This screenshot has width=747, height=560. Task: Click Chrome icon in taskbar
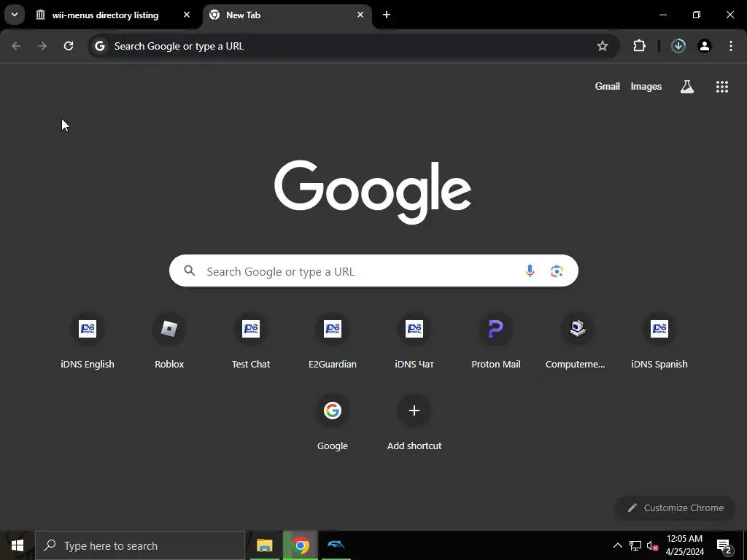(300, 545)
